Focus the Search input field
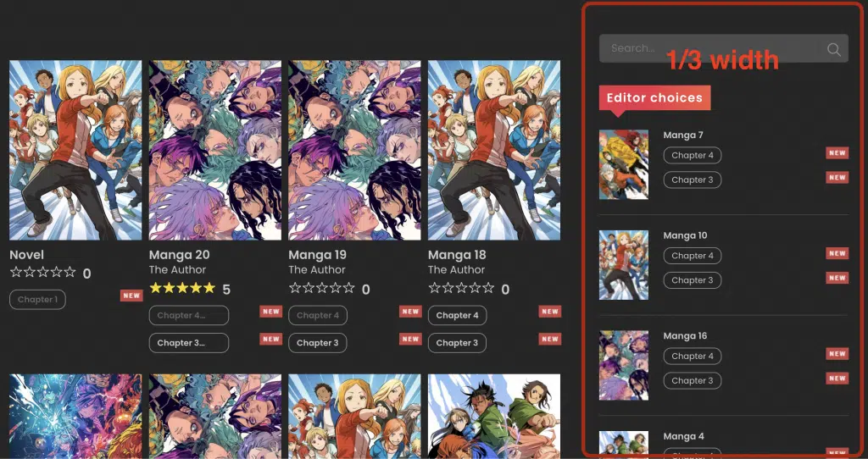868x459 pixels. [724, 48]
